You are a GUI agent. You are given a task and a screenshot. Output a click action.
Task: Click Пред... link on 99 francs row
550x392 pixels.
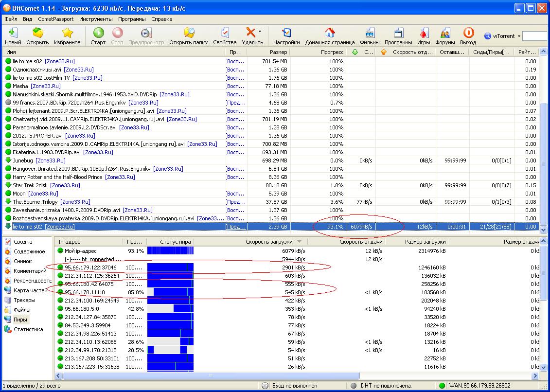point(236,103)
